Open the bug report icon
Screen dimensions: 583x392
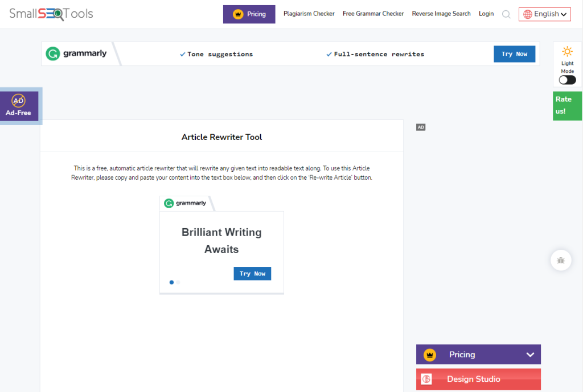coord(561,260)
